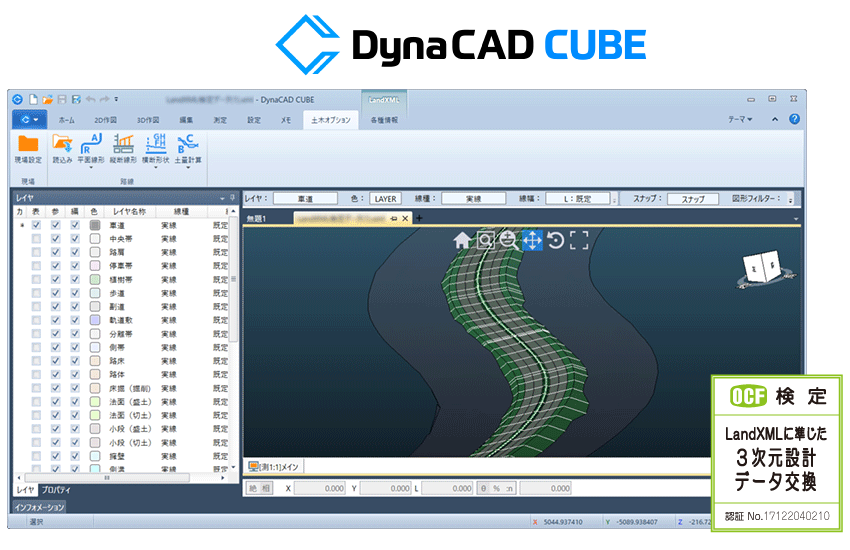850x550 pixels.
Task: Toggle the 表 checkbox for the 中央帯 layer
Action: pyautogui.click(x=36, y=238)
